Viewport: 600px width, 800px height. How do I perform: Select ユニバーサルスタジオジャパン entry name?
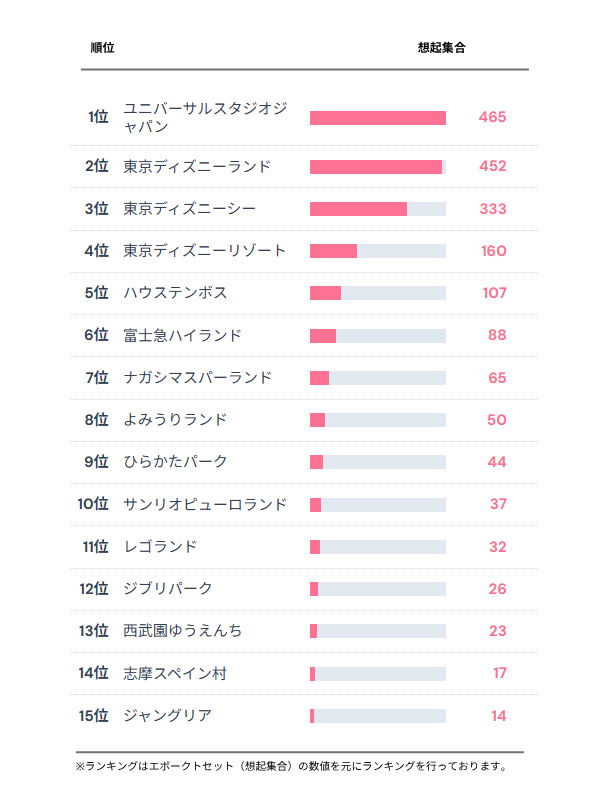tap(204, 117)
